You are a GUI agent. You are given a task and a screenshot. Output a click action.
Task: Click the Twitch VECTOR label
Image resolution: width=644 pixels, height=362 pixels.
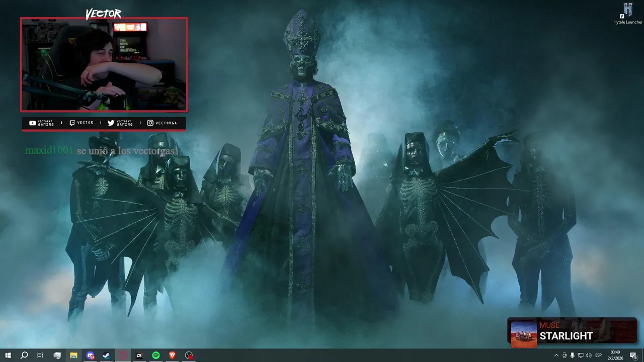(x=81, y=123)
